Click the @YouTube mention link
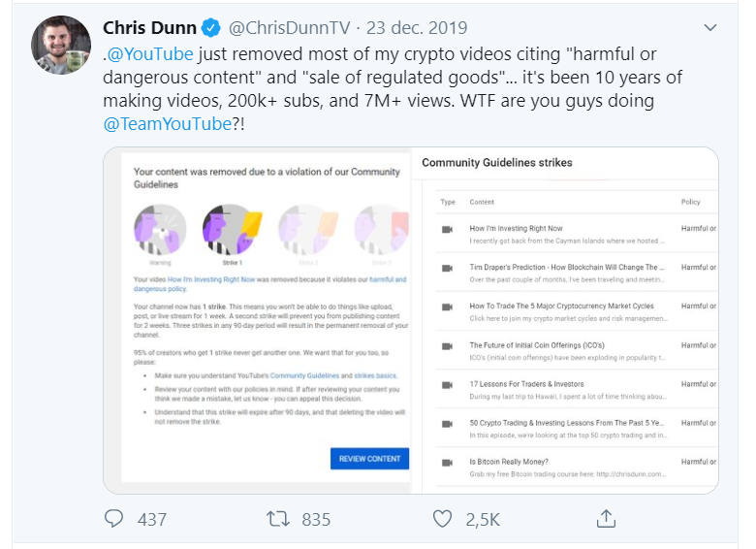Viewport: 756px width, 549px height. [148, 54]
